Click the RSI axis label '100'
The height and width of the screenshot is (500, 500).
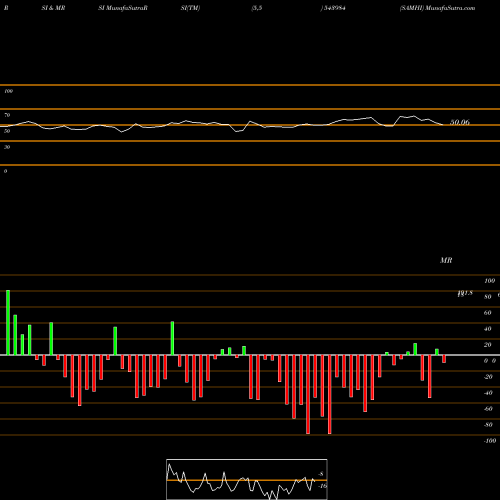point(8,91)
